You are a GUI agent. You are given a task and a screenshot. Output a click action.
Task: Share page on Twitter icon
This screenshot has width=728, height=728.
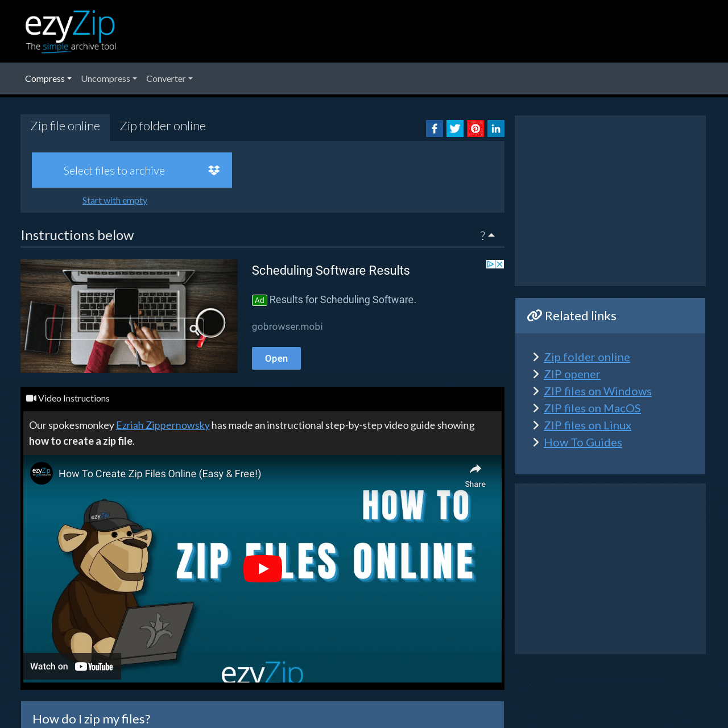pyautogui.click(x=455, y=129)
